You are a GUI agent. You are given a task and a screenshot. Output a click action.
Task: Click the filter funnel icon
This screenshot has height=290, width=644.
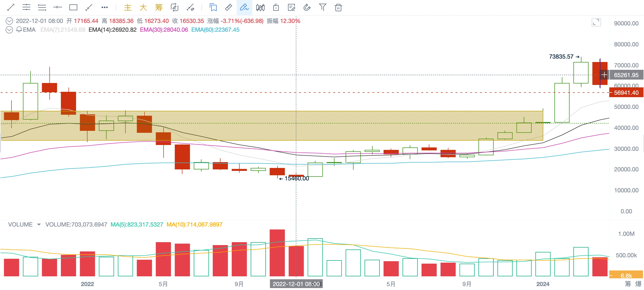tap(322, 8)
